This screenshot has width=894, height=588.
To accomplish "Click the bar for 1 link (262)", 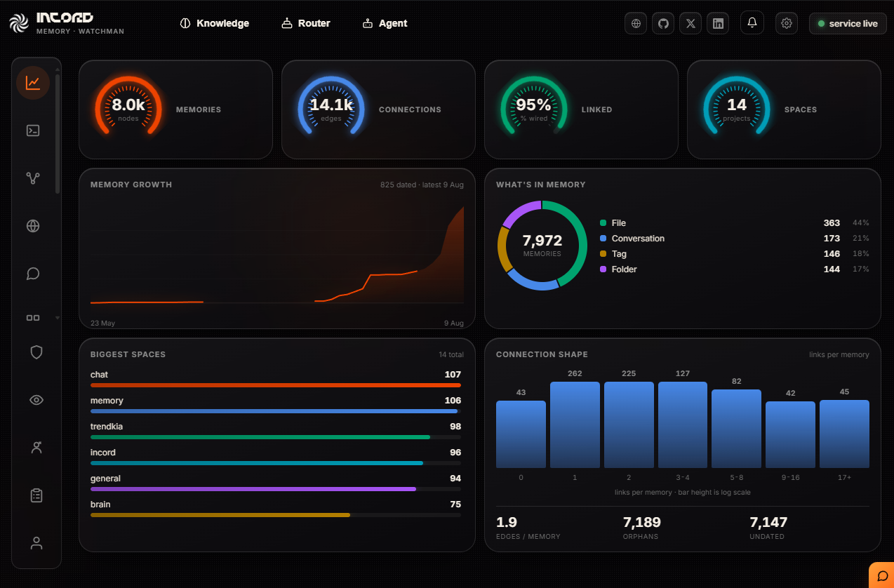I will [x=575, y=425].
